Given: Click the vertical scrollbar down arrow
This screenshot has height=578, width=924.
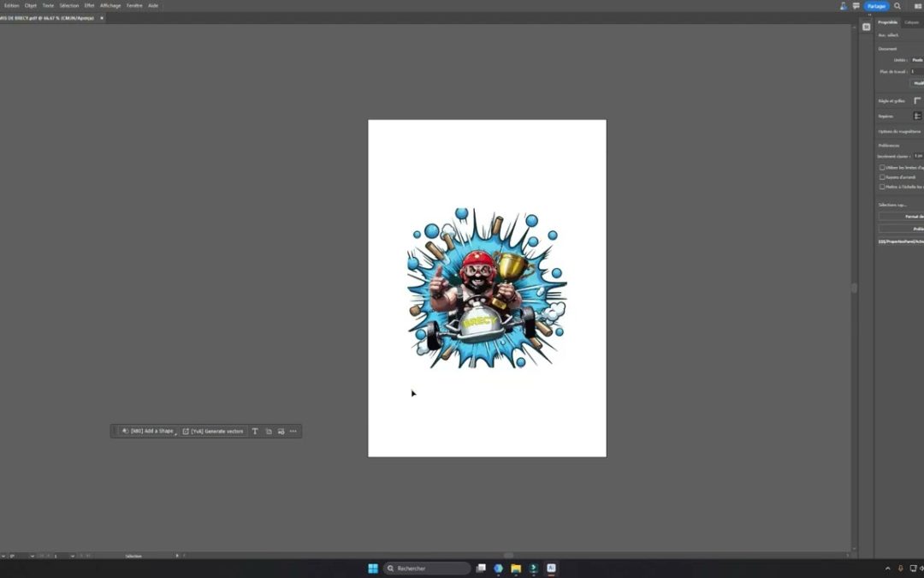Looking at the screenshot, I should [854, 549].
